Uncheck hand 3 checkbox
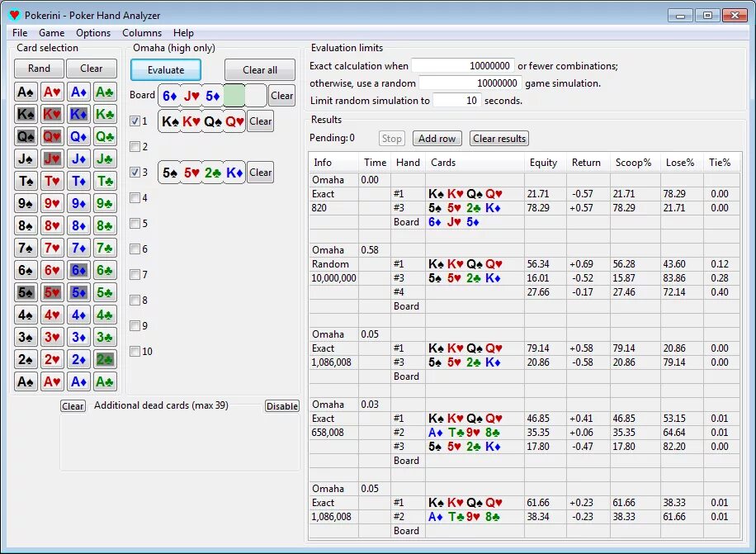This screenshot has height=554, width=756. (x=135, y=172)
